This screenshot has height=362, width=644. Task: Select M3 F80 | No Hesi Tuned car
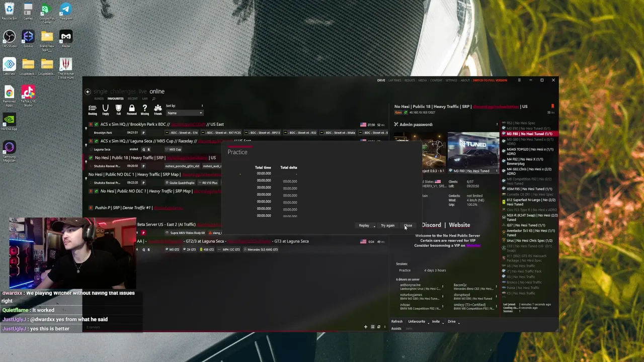point(530,134)
